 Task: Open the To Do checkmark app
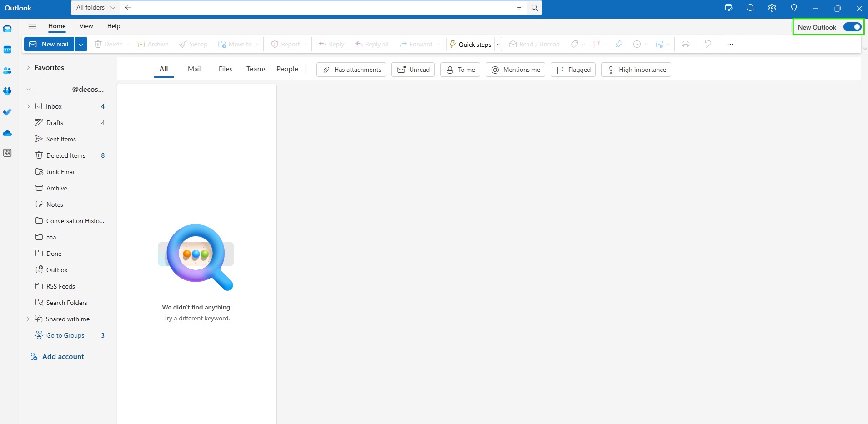coord(7,112)
